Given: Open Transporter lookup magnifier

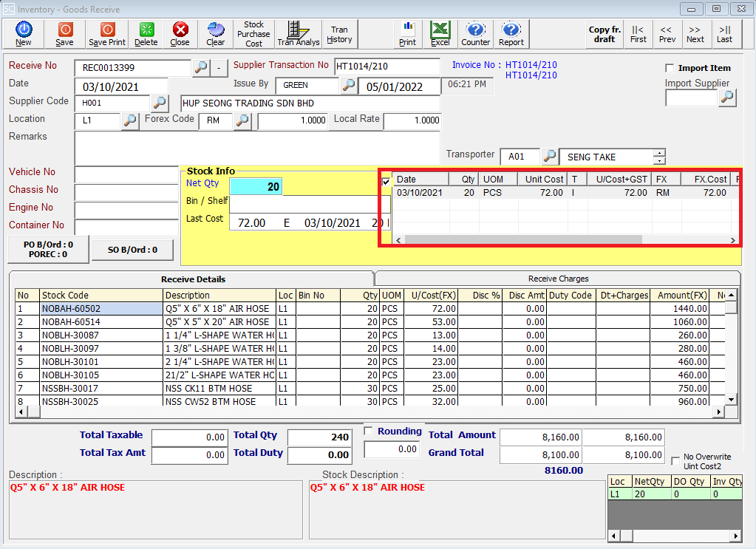Looking at the screenshot, I should (550, 157).
